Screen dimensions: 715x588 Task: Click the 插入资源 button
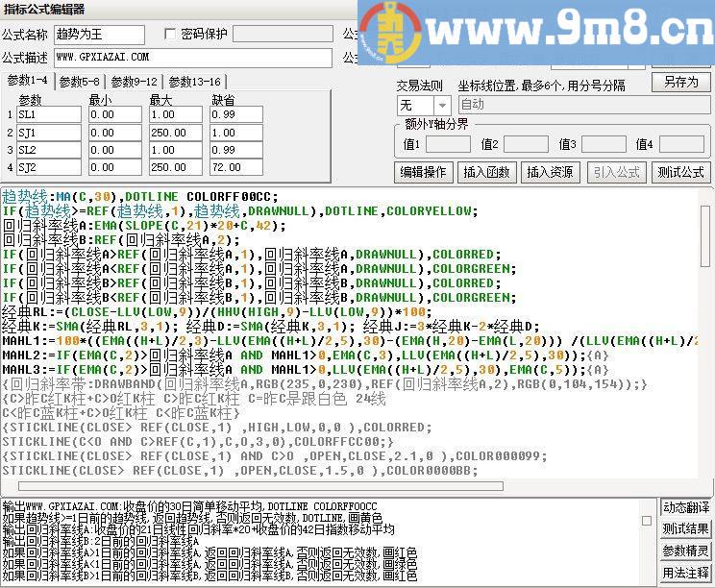pos(550,172)
